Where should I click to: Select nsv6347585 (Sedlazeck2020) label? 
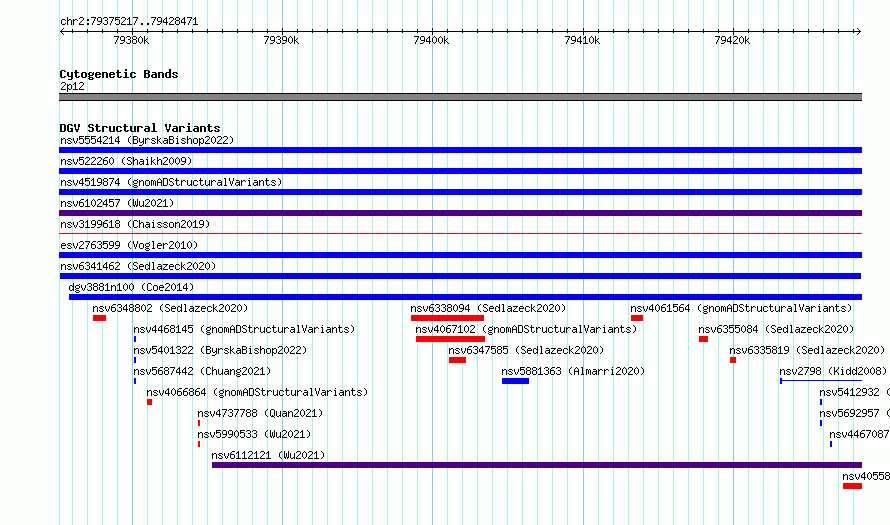pyautogui.click(x=526, y=350)
